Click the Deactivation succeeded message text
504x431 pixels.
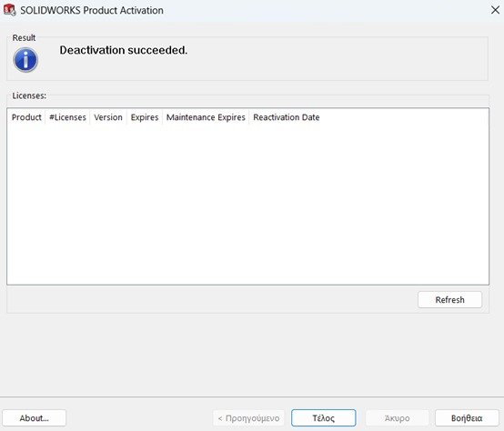point(124,50)
